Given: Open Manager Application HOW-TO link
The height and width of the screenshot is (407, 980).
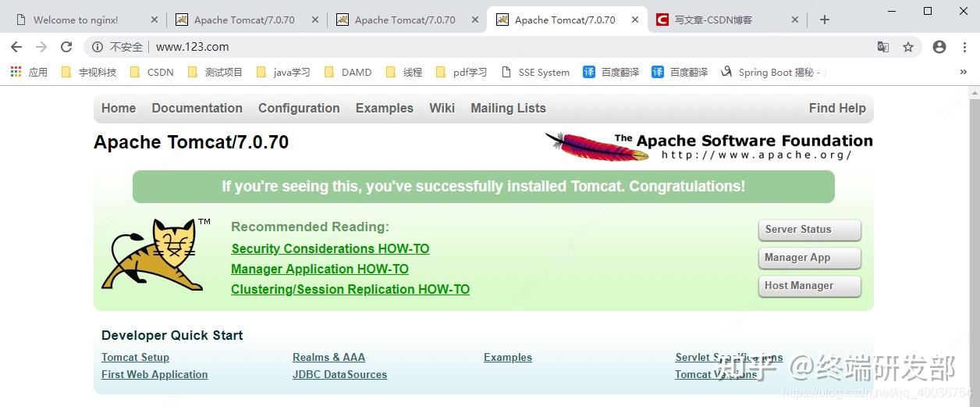Looking at the screenshot, I should [x=320, y=270].
